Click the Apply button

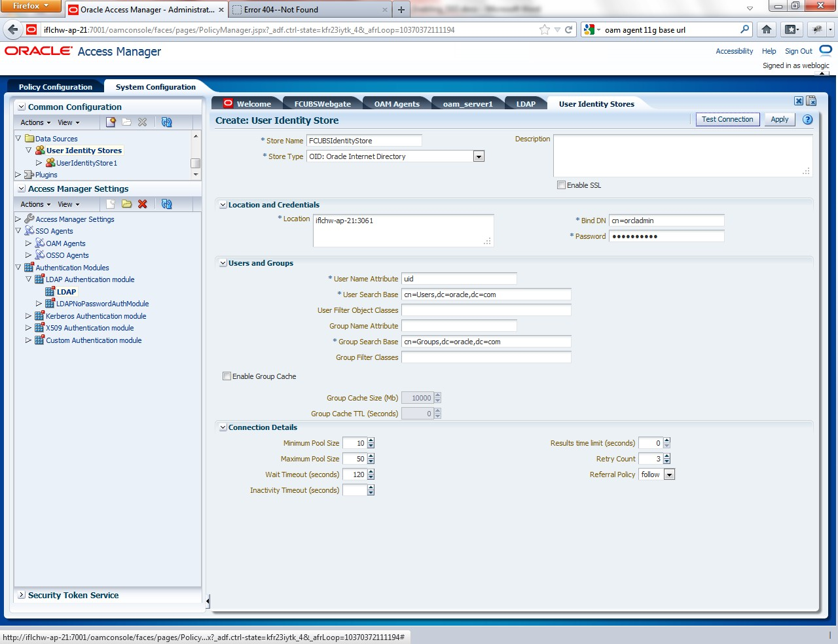point(779,119)
